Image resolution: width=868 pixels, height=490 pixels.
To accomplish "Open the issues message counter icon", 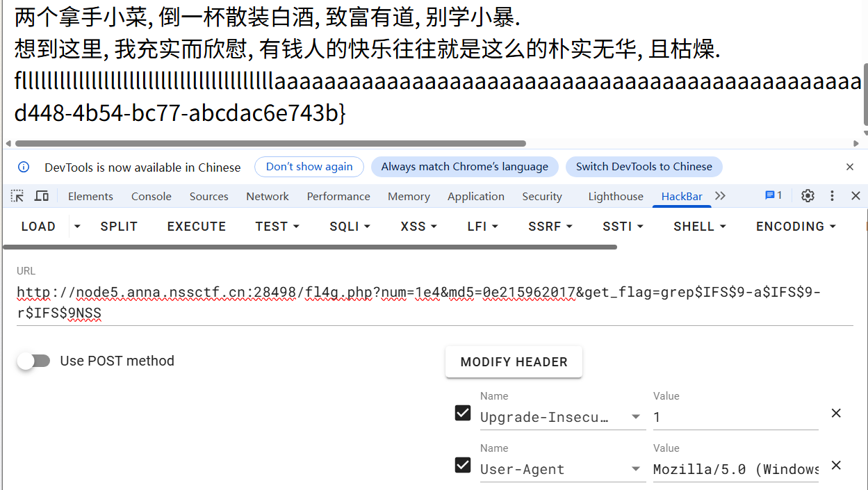I will point(773,195).
